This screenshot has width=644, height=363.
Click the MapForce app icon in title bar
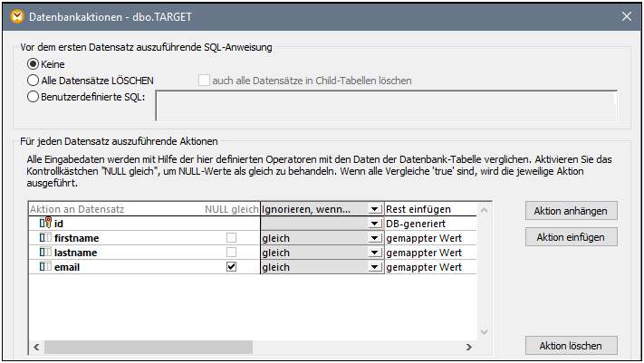tap(17, 16)
